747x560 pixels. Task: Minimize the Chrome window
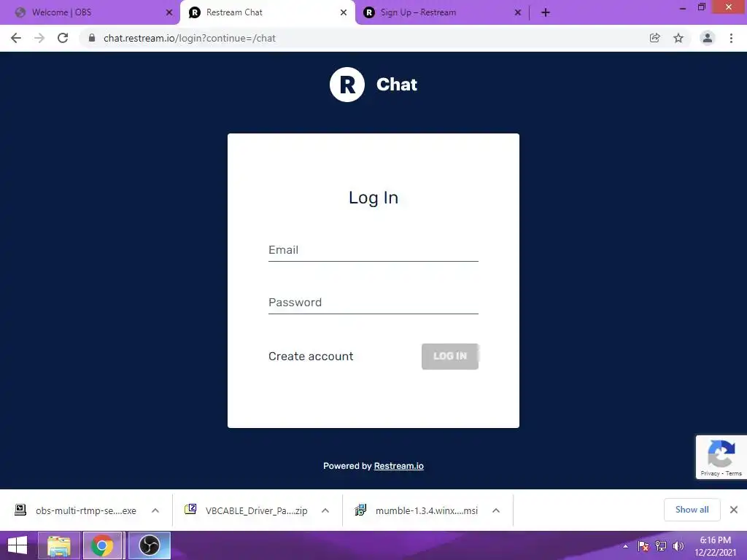(x=682, y=9)
